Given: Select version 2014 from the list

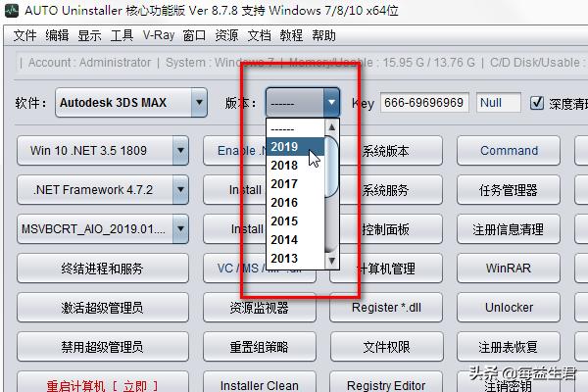Looking at the screenshot, I should point(295,240).
